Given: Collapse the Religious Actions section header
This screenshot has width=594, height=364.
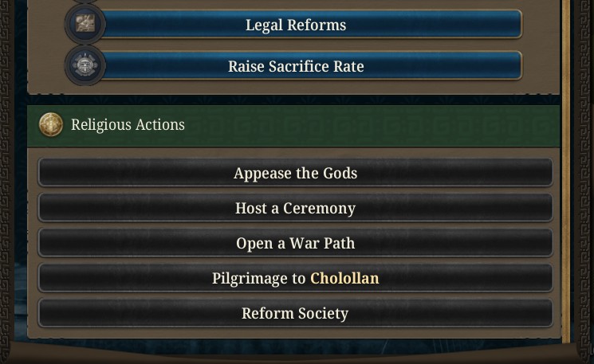Looking at the screenshot, I should point(293,126).
